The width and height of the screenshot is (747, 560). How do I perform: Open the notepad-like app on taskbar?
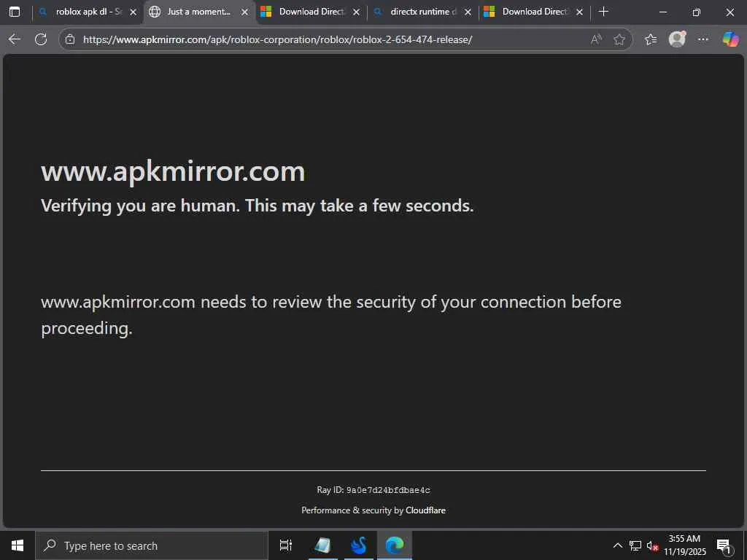click(323, 545)
